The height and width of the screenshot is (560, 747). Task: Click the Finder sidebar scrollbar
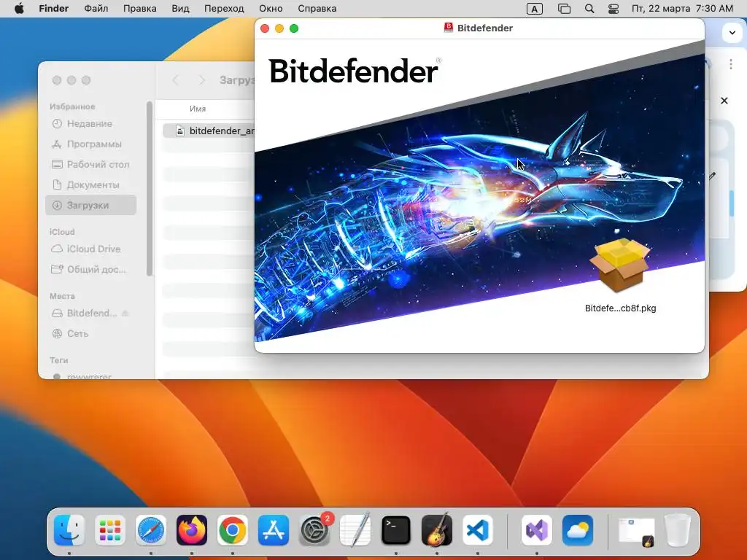(149, 188)
